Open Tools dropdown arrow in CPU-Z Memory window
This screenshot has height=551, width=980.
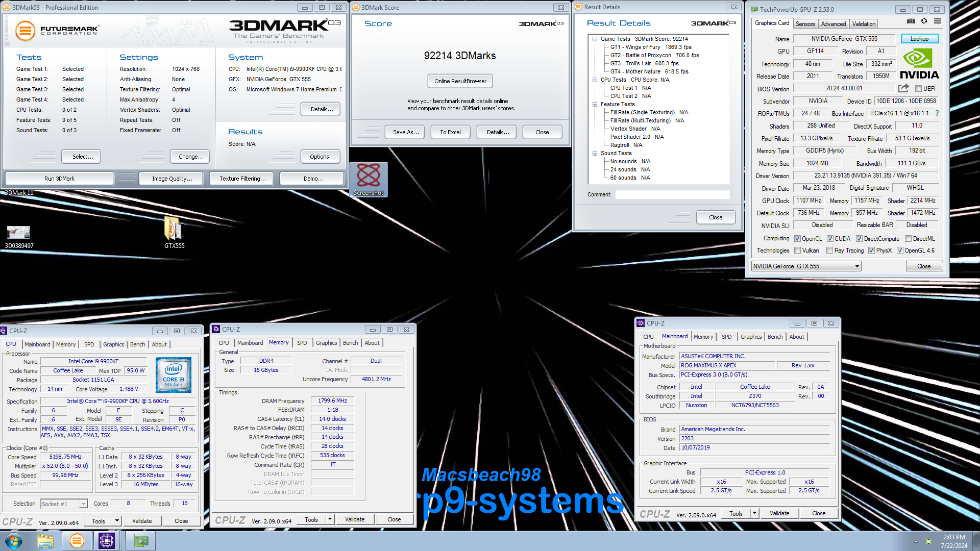click(330, 519)
